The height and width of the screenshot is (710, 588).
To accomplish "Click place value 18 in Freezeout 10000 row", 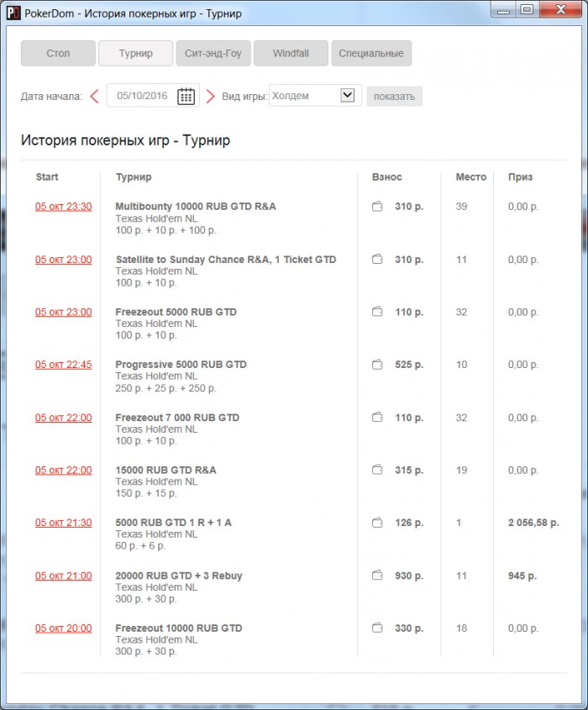I will (x=461, y=628).
